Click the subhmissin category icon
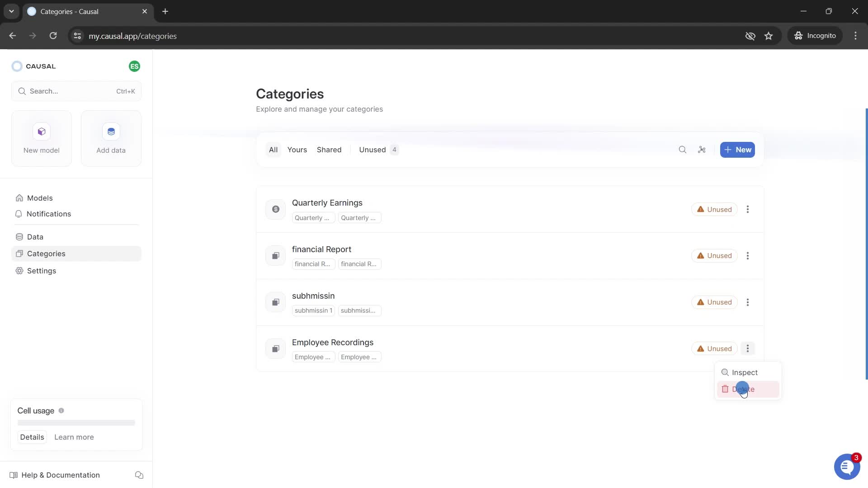 pos(275,302)
